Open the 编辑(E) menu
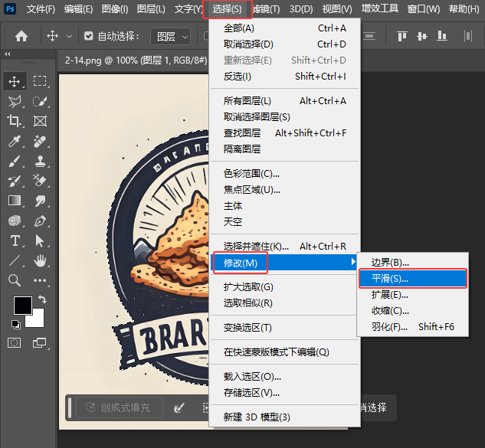 coord(78,9)
